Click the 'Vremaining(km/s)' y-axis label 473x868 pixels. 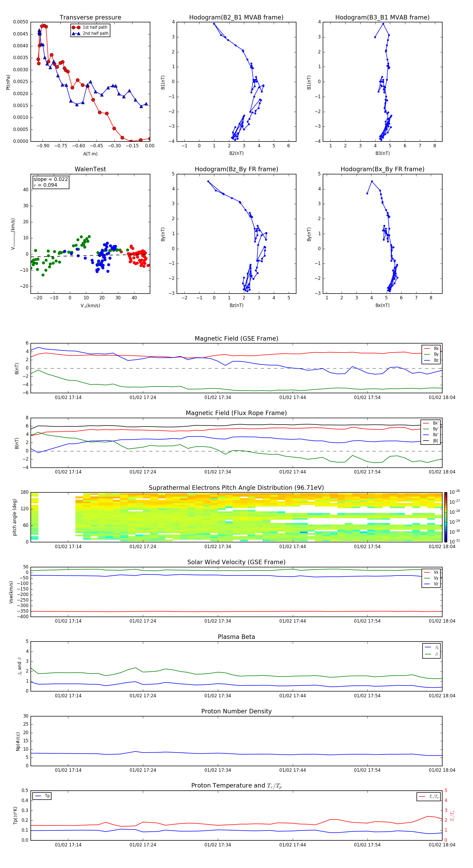[x=13, y=234]
